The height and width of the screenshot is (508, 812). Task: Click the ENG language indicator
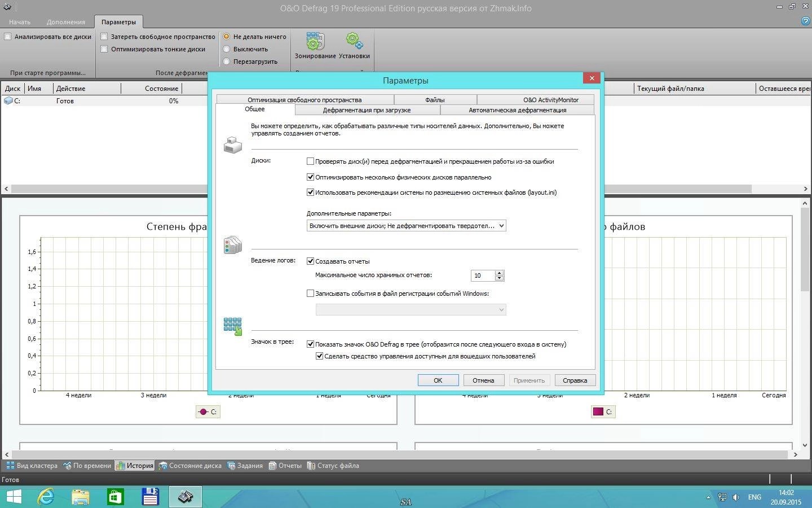[754, 497]
